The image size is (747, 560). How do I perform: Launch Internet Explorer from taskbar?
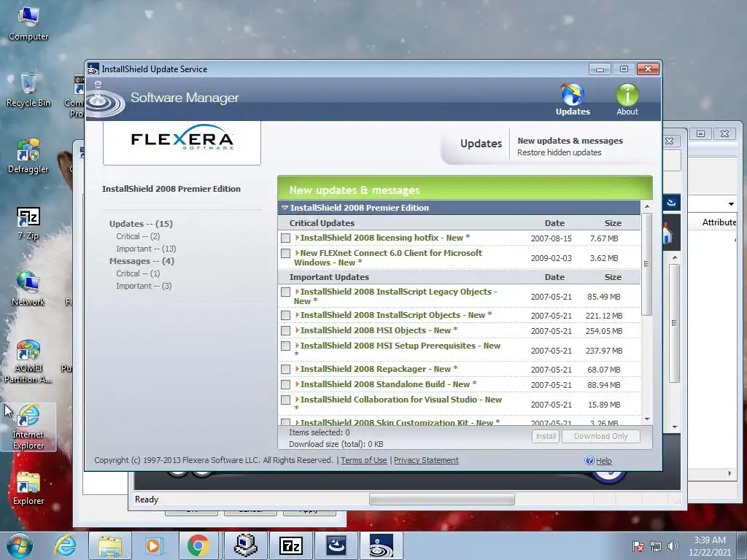[65, 545]
